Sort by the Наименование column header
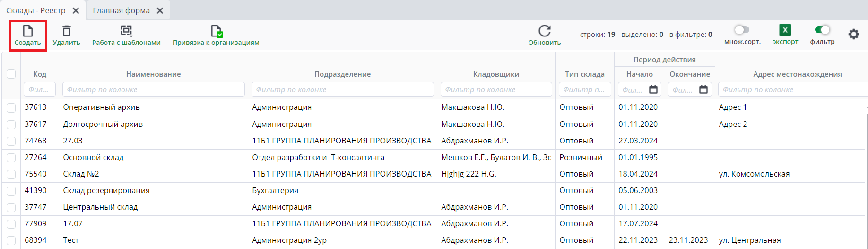Image resolution: width=868 pixels, height=249 pixels. tap(153, 74)
